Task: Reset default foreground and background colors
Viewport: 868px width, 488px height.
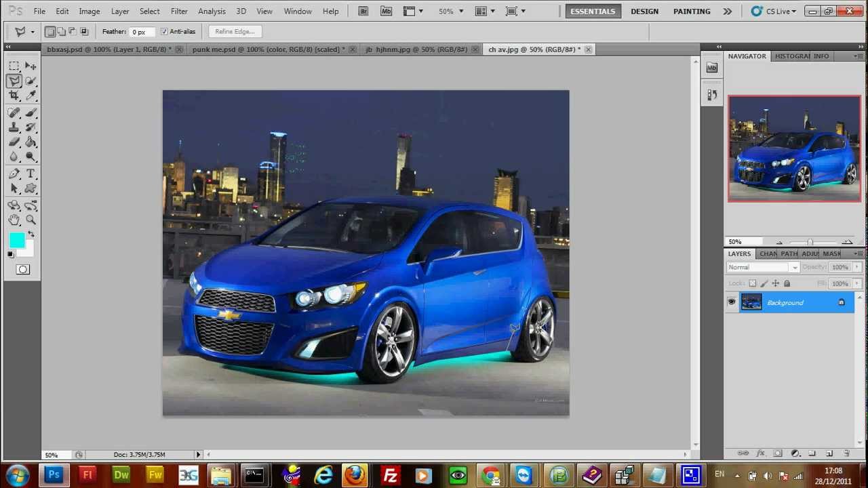Action: [11, 254]
